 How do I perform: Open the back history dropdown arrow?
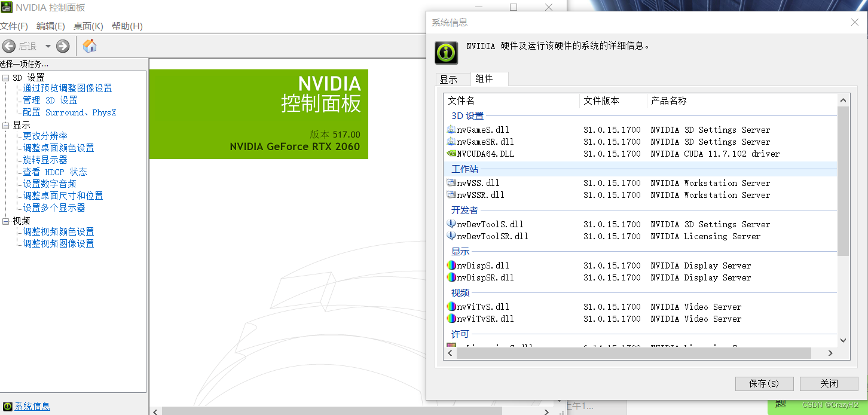(48, 46)
